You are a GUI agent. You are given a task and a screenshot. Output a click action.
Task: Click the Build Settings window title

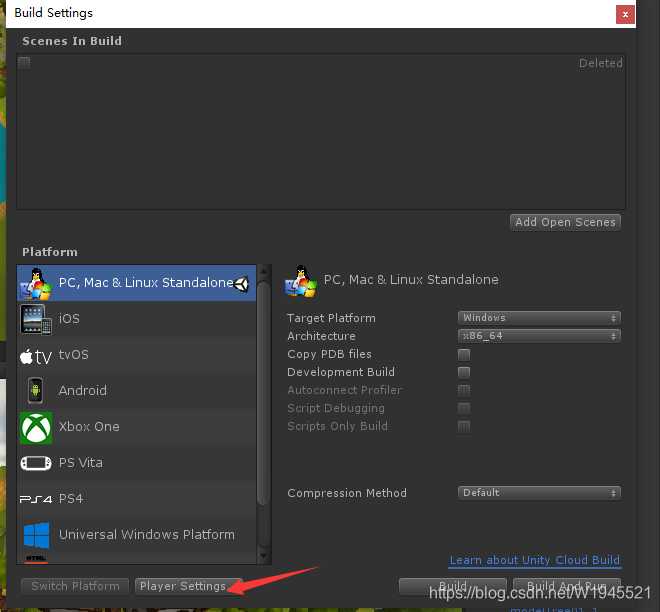point(53,13)
